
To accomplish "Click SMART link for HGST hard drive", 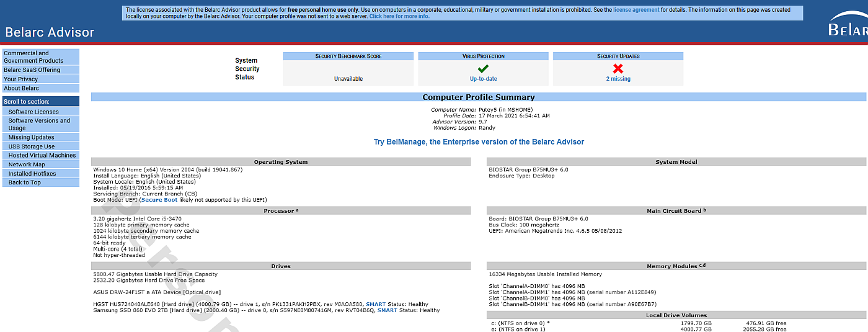I will click(376, 304).
